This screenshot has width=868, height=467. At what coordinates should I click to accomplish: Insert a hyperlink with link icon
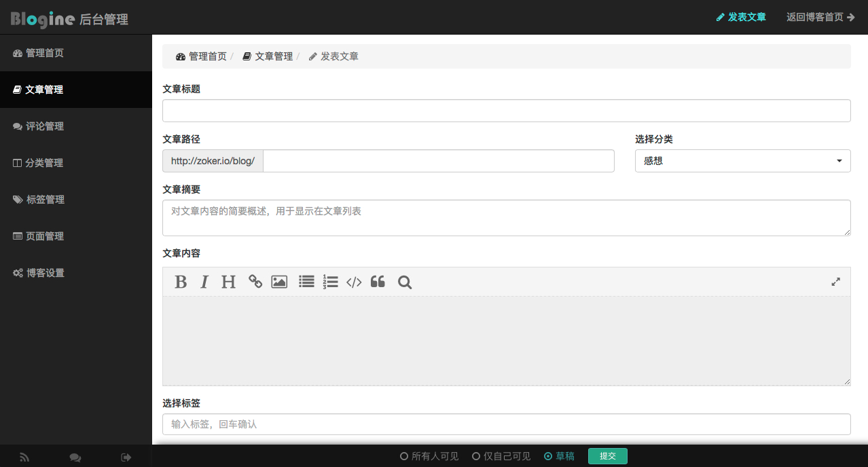[x=255, y=282]
